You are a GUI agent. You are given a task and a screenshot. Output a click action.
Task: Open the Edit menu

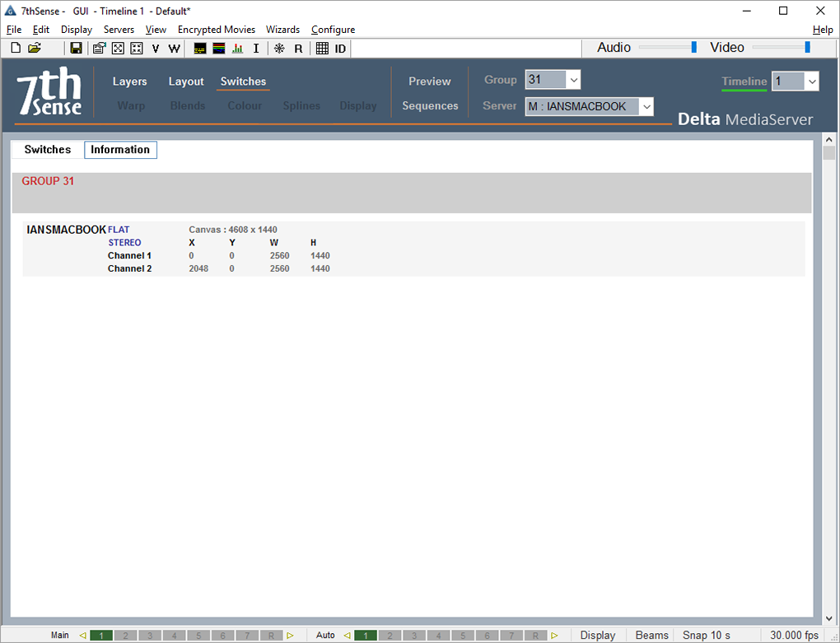click(x=41, y=30)
